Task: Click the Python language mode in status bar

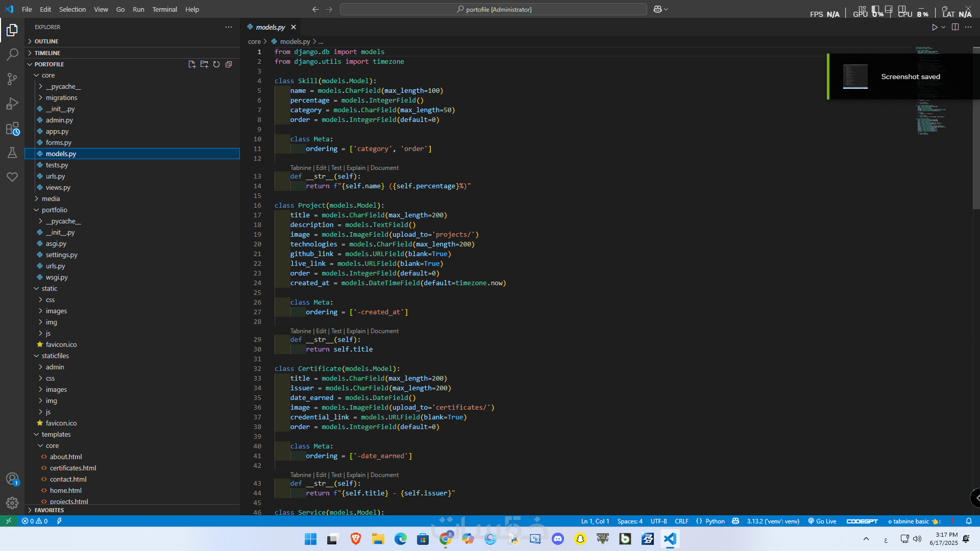Action: point(715,521)
